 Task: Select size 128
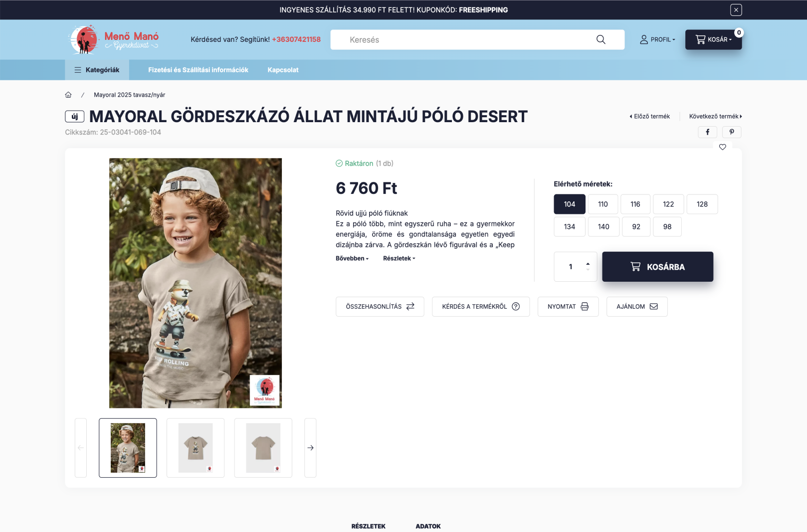tap(702, 204)
